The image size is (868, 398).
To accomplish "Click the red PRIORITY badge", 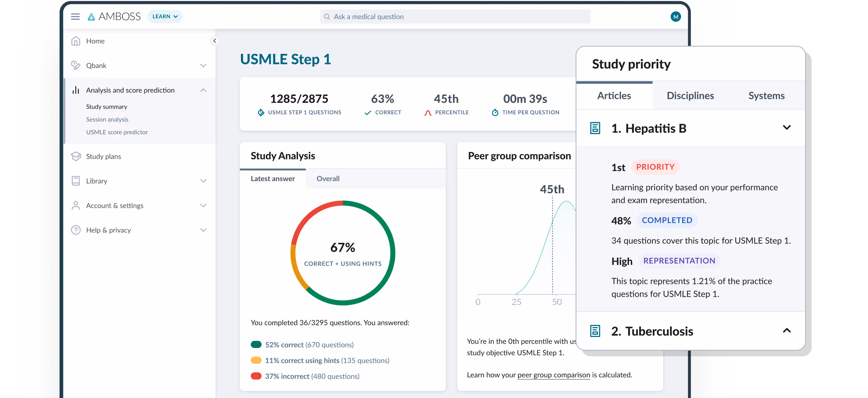I will (655, 167).
